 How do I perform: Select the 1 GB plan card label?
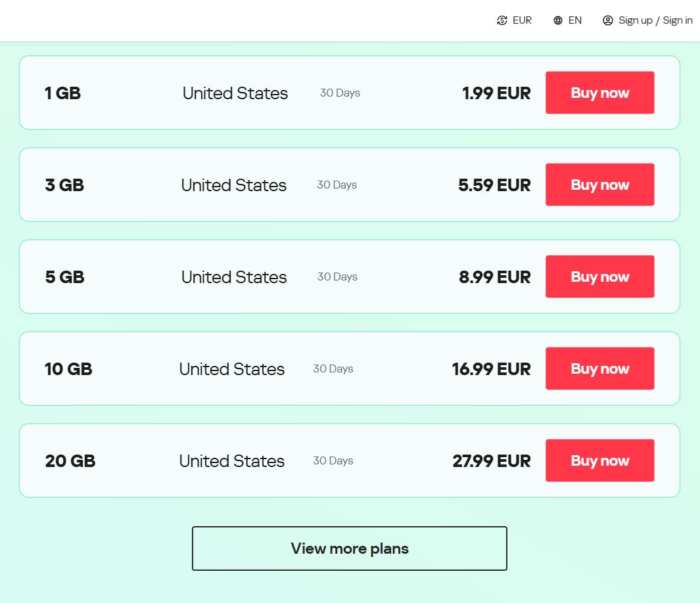pyautogui.click(x=62, y=93)
